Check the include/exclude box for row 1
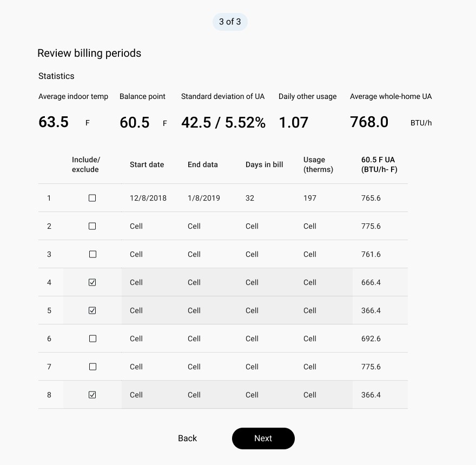This screenshot has height=465, width=476. 92,198
